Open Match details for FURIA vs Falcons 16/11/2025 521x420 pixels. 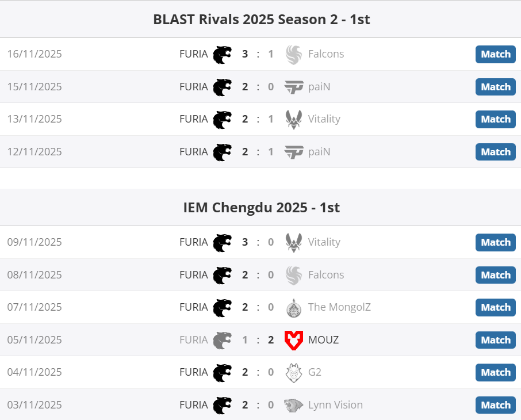tap(495, 54)
